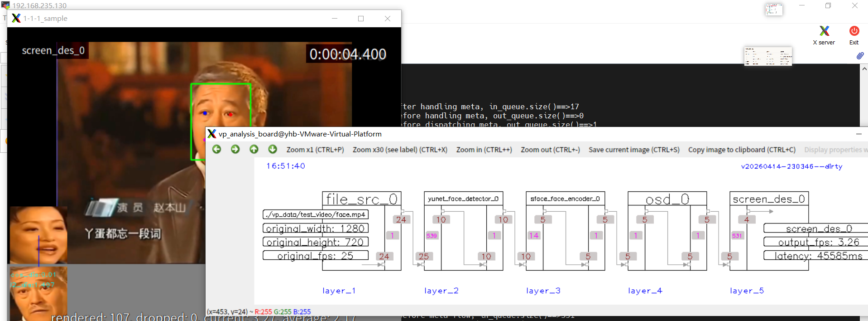Image resolution: width=868 pixels, height=321 pixels.
Task: Click the 16:51:40 timestamp
Action: [x=286, y=166]
